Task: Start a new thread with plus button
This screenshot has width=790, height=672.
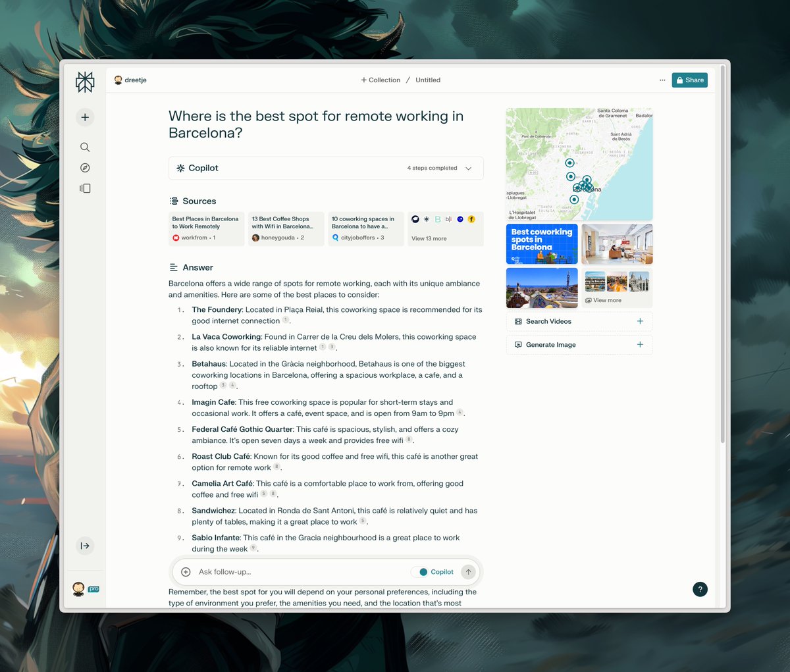Action: click(x=85, y=117)
